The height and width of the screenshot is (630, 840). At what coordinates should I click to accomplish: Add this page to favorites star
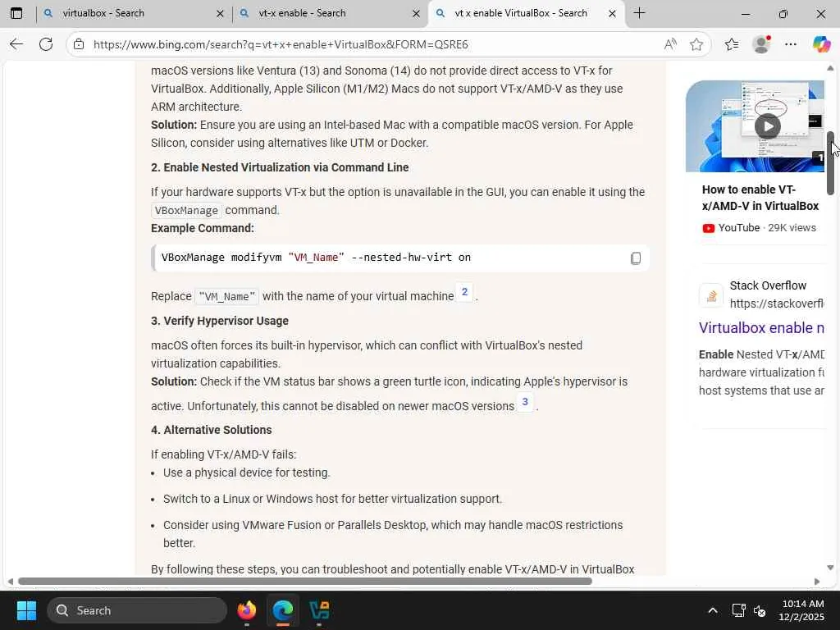click(696, 44)
